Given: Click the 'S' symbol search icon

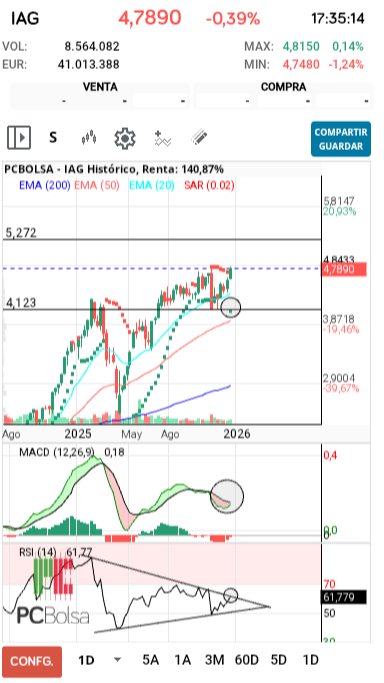Looking at the screenshot, I should click(x=53, y=138).
